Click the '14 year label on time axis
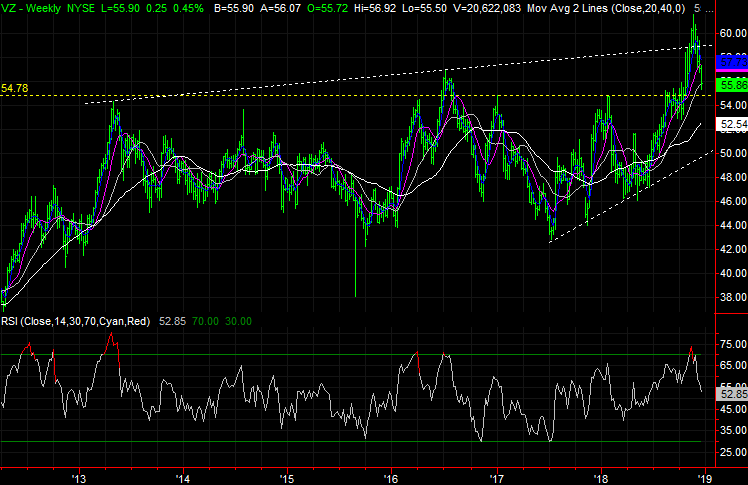The height and width of the screenshot is (485, 748). coord(183,478)
